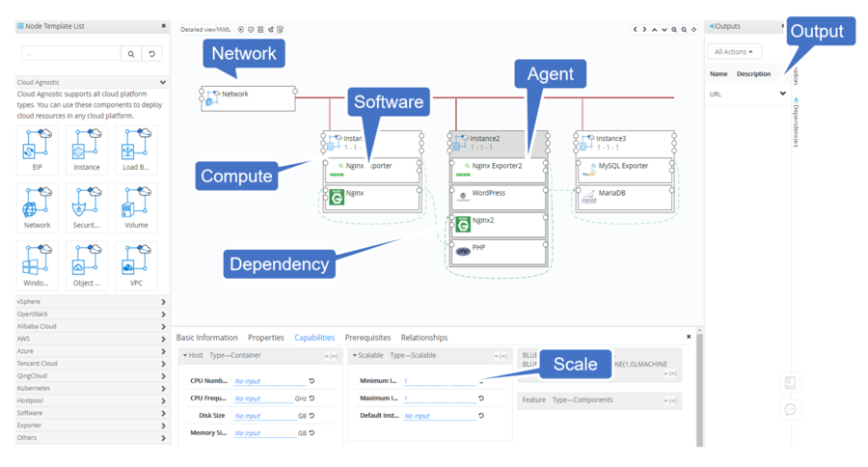Reset the Disk Size value
868x467 pixels.
[x=312, y=416]
